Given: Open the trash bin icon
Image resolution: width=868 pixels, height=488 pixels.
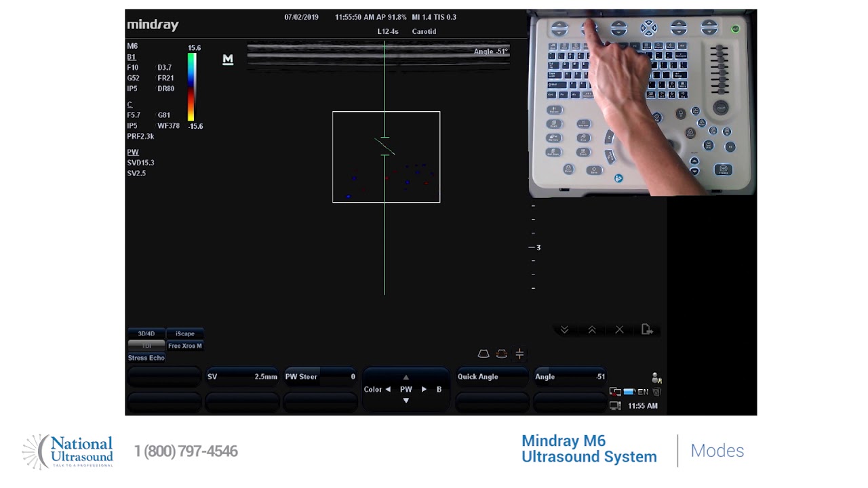Looking at the screenshot, I should (x=656, y=392).
